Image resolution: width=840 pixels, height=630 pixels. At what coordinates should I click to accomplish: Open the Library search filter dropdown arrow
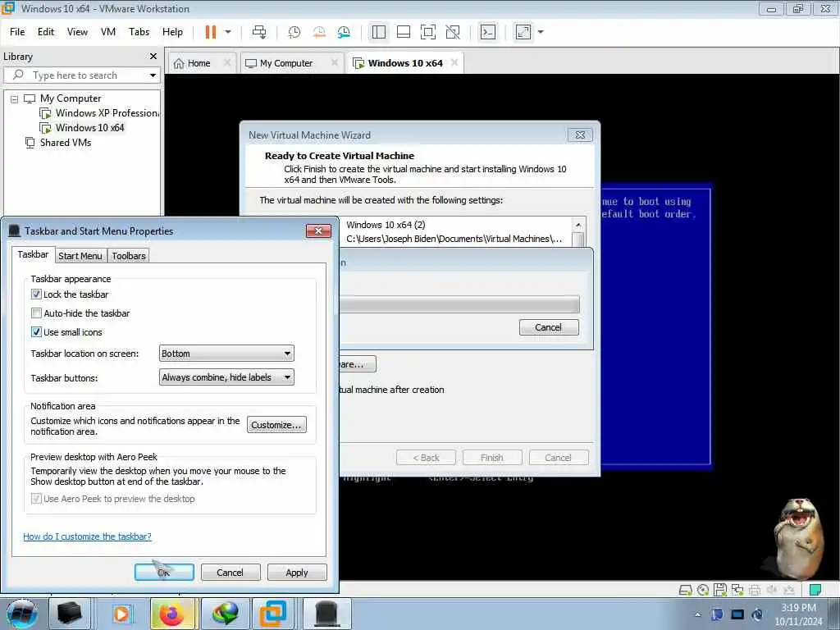pos(153,75)
